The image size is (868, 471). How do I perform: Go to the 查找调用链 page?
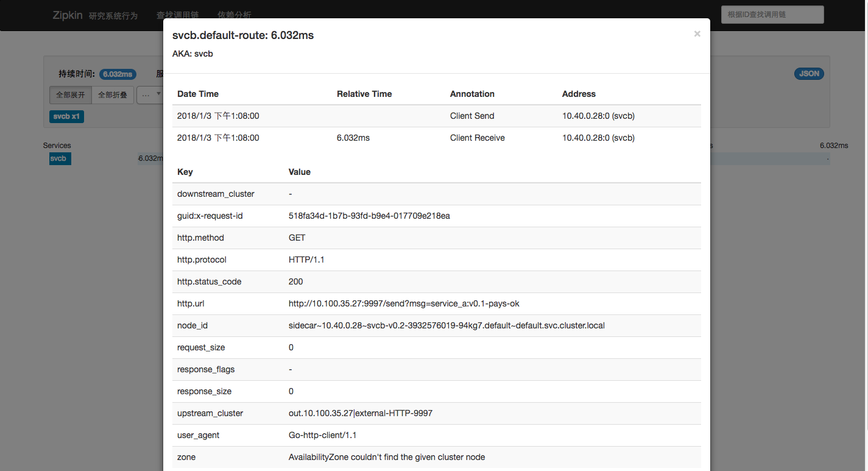177,15
